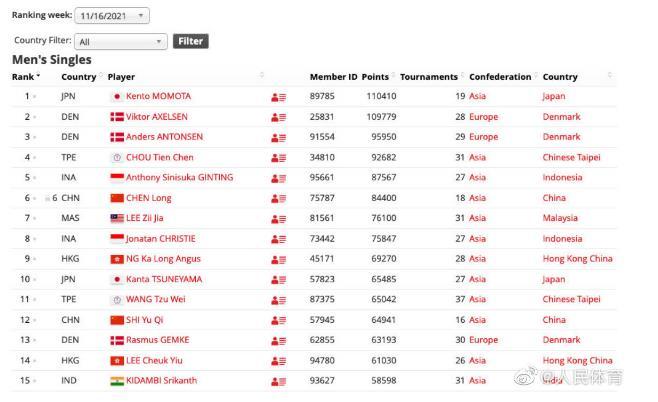Click points value 110410
Viewport: 658px width, 402px height.
[x=381, y=96]
